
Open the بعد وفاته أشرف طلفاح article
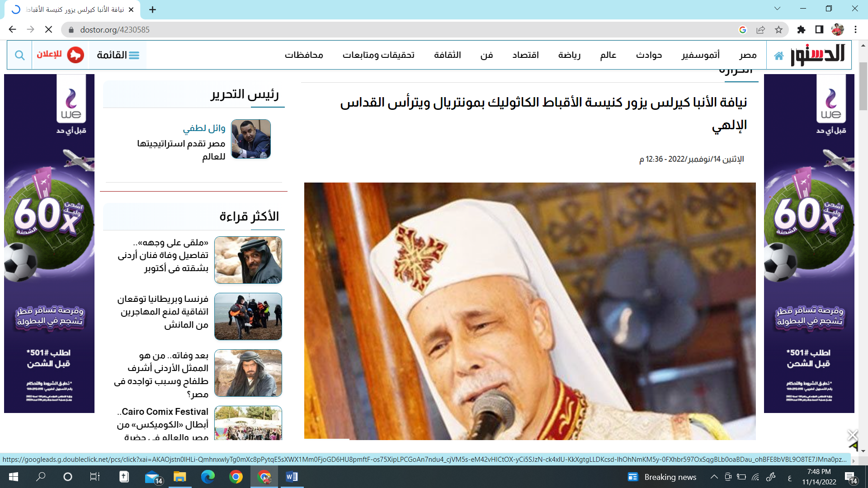coord(161,375)
